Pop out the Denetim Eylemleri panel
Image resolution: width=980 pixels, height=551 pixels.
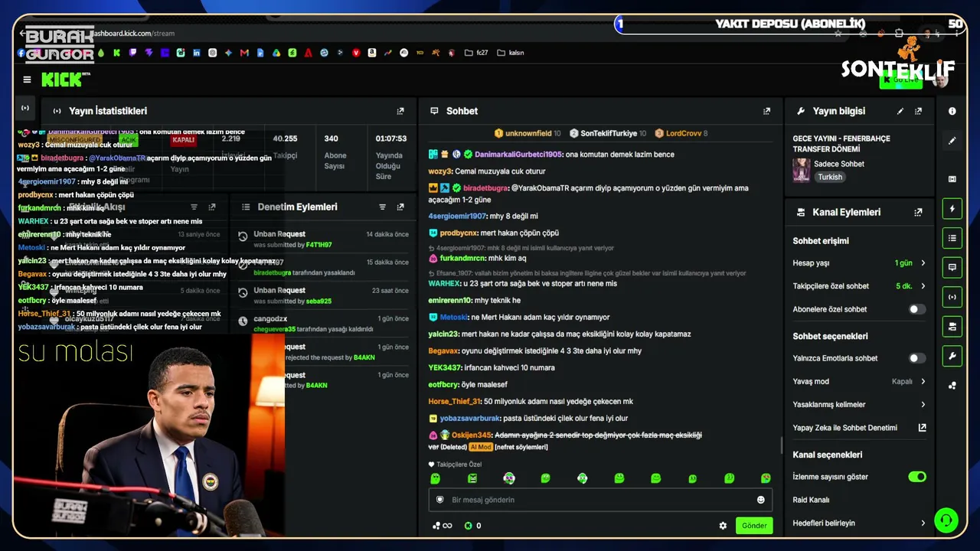(400, 207)
